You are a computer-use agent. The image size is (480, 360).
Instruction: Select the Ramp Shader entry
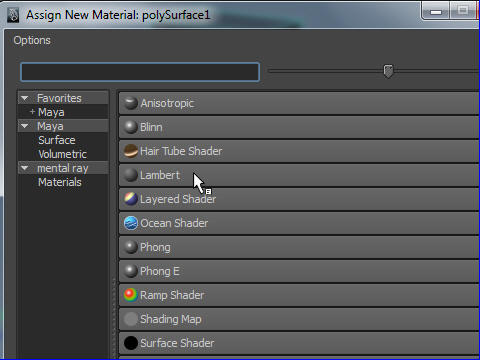coord(299,295)
